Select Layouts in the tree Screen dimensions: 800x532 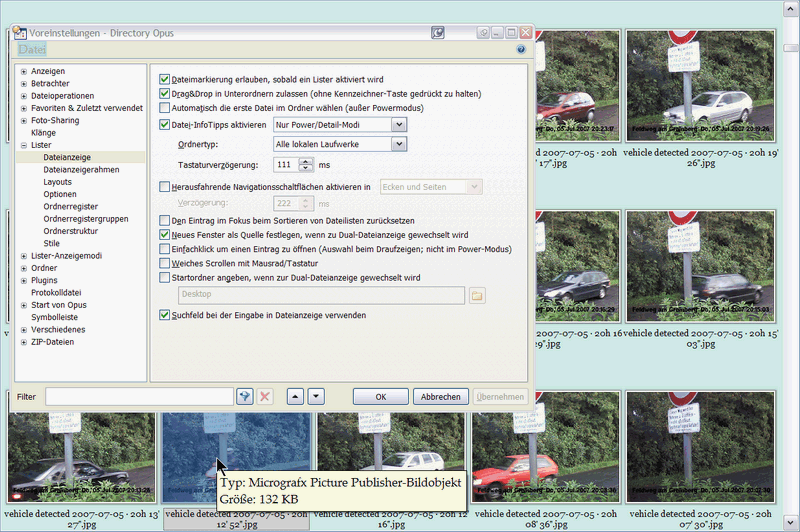(x=57, y=182)
